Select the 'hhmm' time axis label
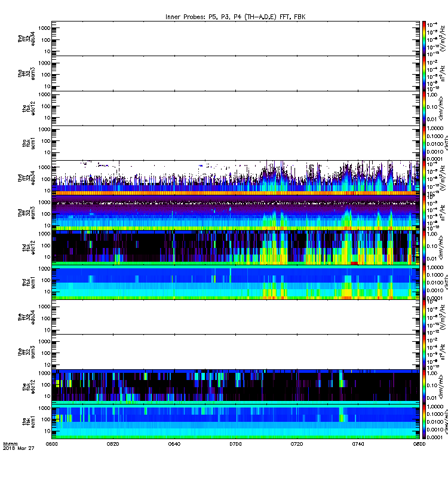This screenshot has height=478, width=448. pos(10,444)
